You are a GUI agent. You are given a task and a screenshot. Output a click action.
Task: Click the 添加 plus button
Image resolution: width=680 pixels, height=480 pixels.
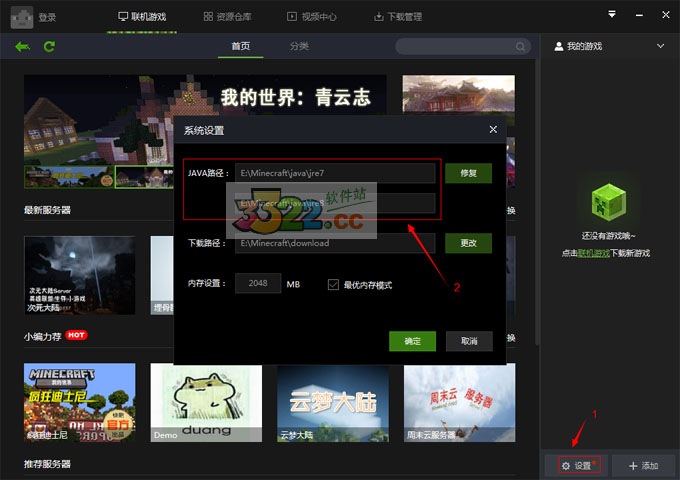[x=644, y=466]
